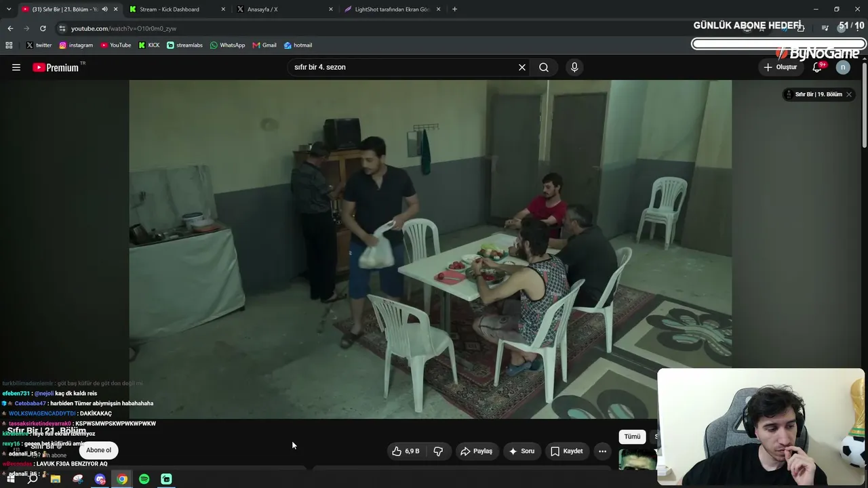Image resolution: width=868 pixels, height=488 pixels.
Task: Open the twitter bookmark
Action: (39, 45)
